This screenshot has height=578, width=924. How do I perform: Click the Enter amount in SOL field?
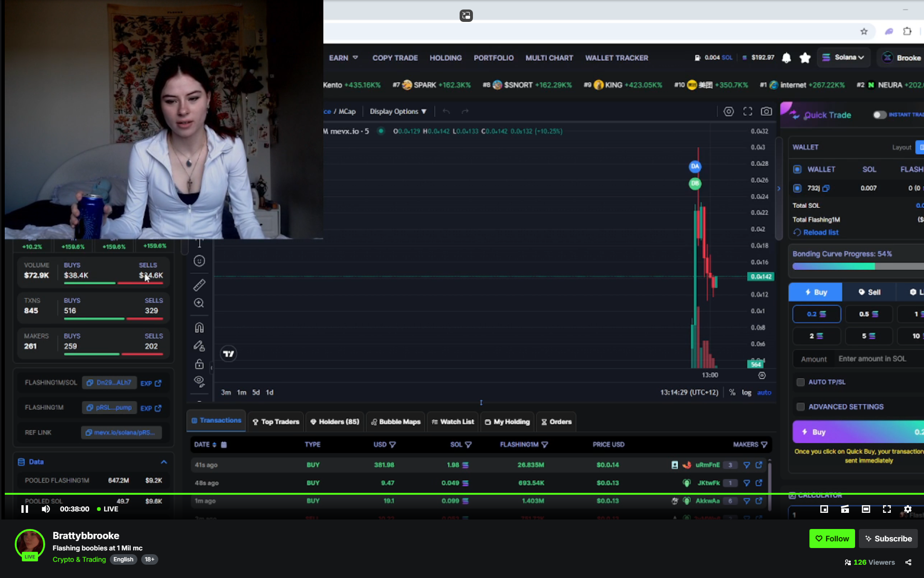[873, 359]
